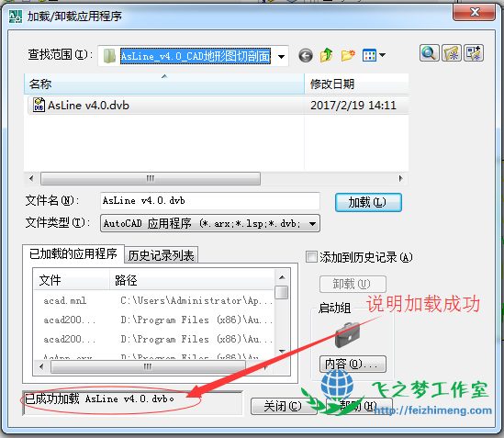Go up one folder level
Screen dimensions: 504x438
coord(326,55)
